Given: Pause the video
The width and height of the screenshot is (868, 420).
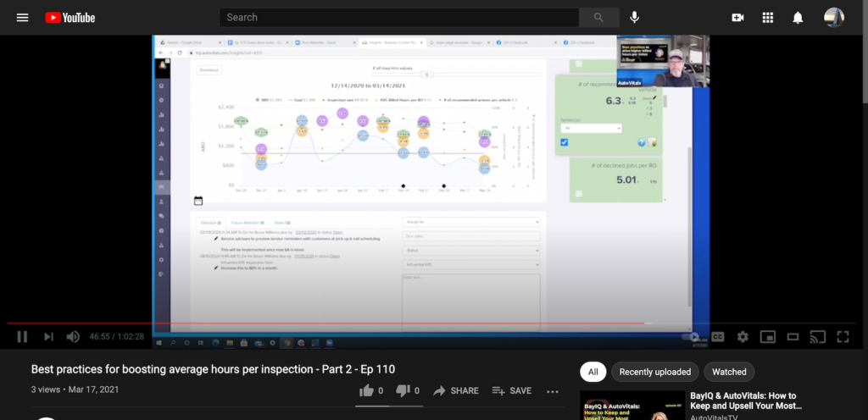Looking at the screenshot, I should [x=22, y=336].
